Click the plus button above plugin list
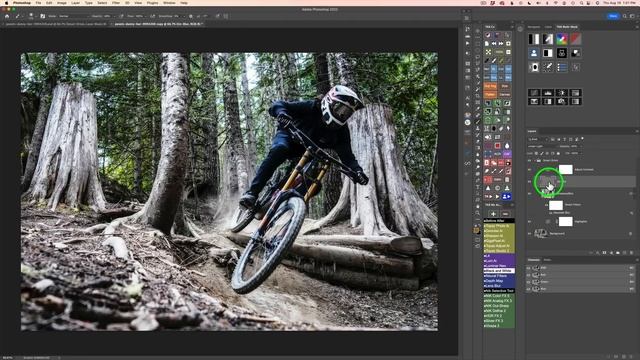The width and height of the screenshot is (640, 360). pyautogui.click(x=493, y=214)
